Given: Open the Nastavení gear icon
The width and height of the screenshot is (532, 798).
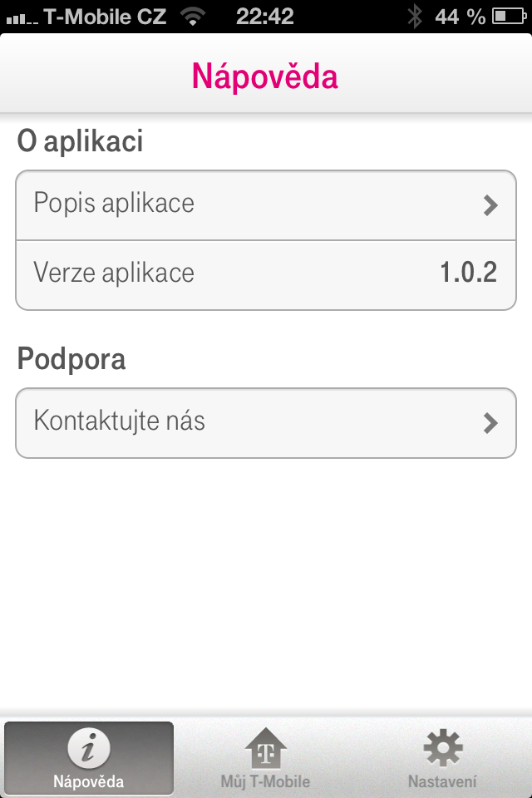Looking at the screenshot, I should 443,751.
